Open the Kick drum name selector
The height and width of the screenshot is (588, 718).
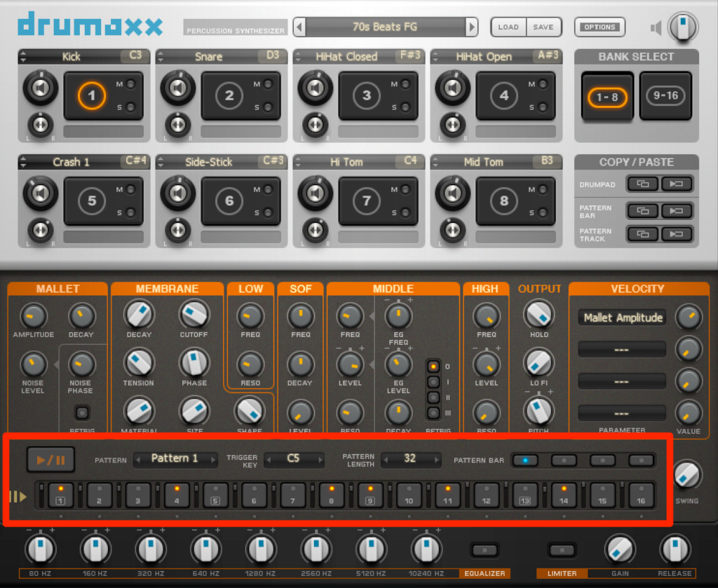point(71,57)
